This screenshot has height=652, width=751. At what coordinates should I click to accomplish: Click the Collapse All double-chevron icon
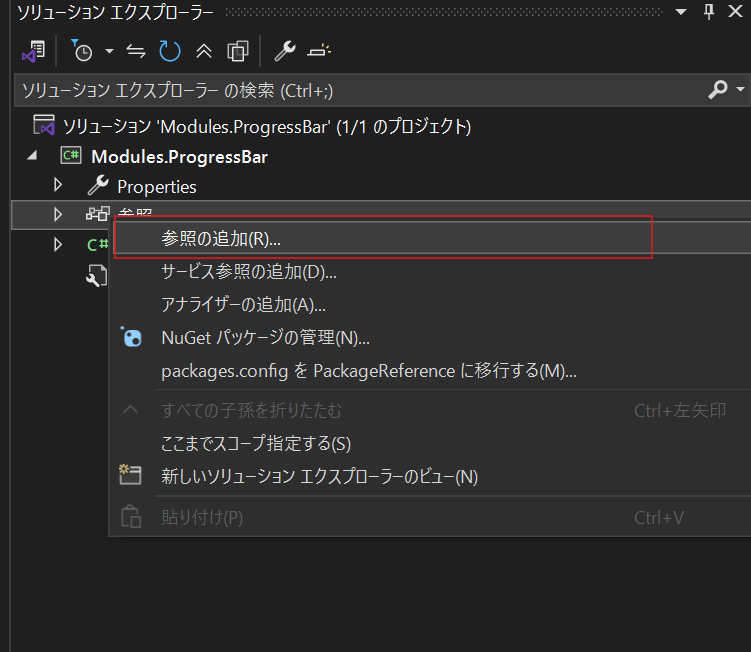[x=204, y=51]
